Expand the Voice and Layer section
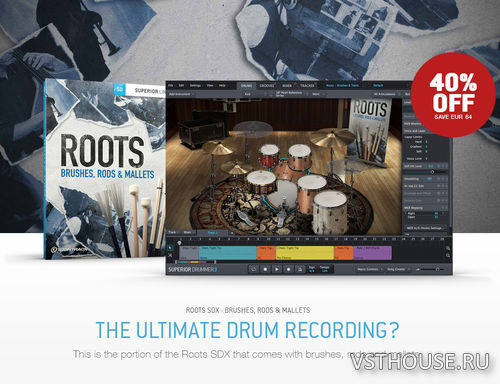 click(415, 131)
